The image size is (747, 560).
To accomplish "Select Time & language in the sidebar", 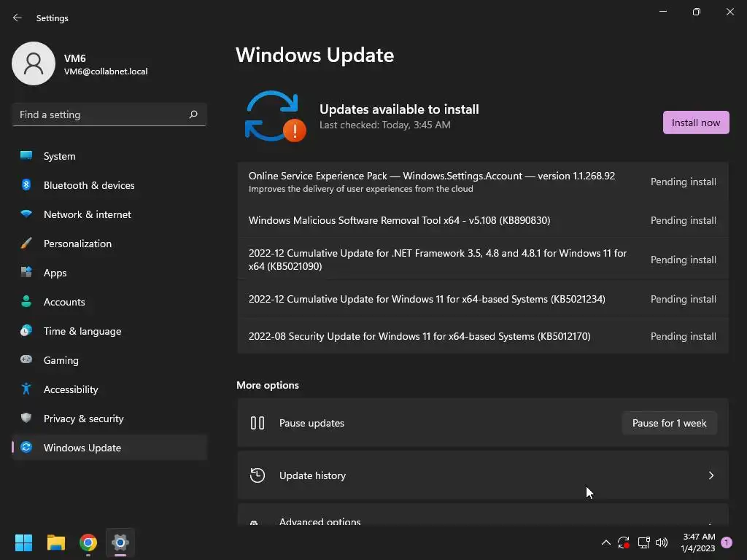I will pyautogui.click(x=109, y=330).
